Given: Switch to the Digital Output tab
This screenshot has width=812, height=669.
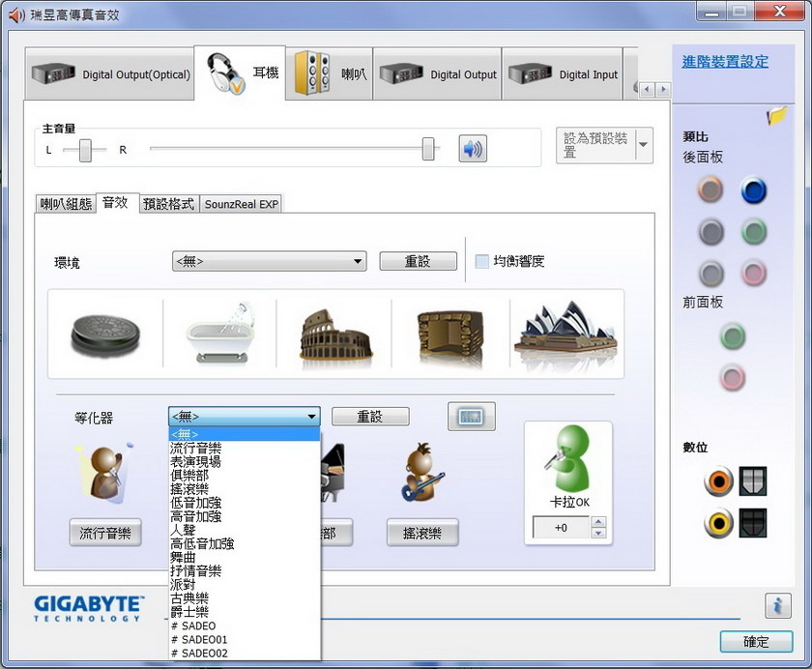Looking at the screenshot, I should coord(437,74).
